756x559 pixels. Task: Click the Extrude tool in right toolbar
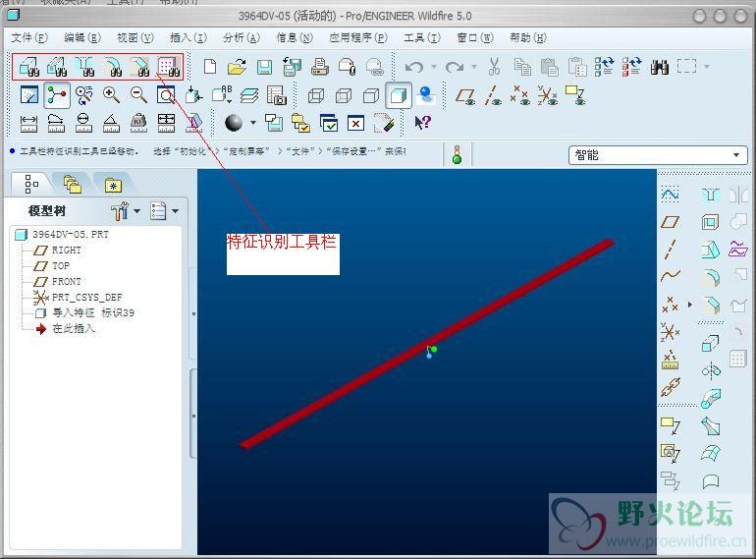(710, 344)
